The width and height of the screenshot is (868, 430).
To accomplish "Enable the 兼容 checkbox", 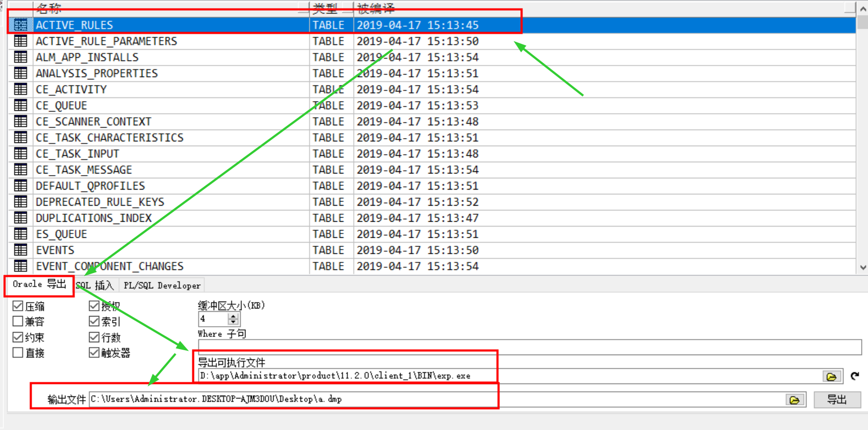I will 18,321.
